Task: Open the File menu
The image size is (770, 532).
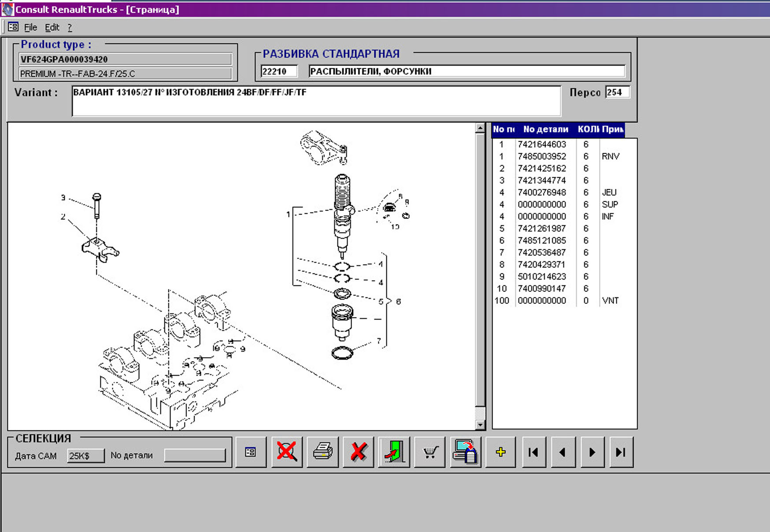Action: [30, 27]
